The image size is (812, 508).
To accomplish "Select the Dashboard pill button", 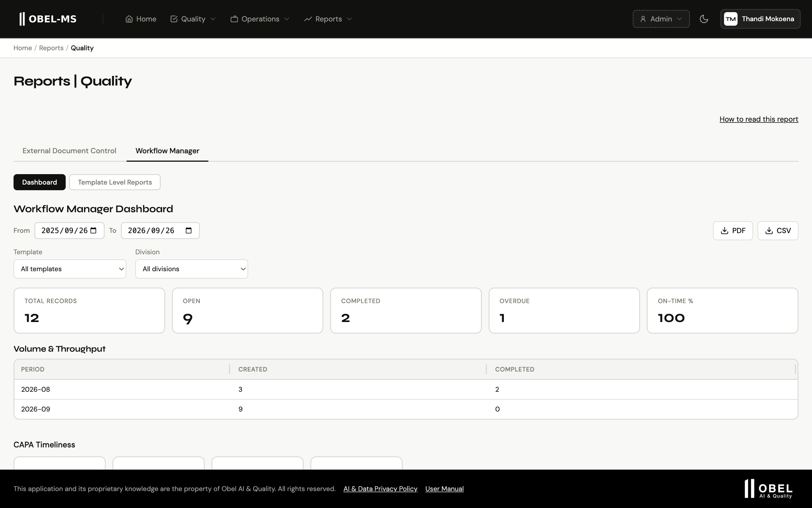I will 39,182.
